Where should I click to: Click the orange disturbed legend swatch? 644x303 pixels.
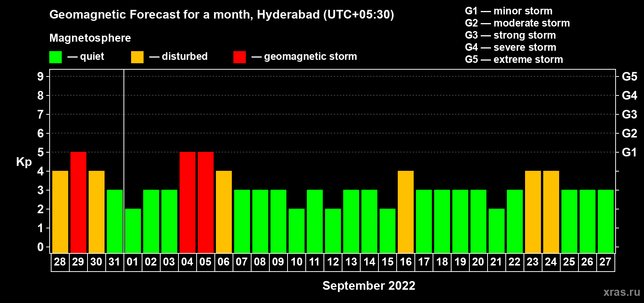(137, 57)
